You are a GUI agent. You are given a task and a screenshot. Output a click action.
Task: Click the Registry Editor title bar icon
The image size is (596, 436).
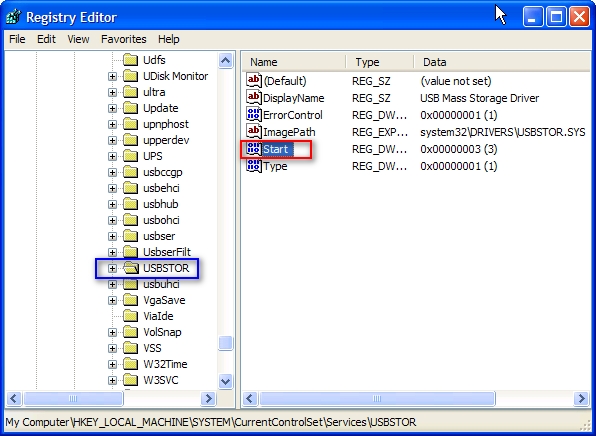tap(14, 17)
